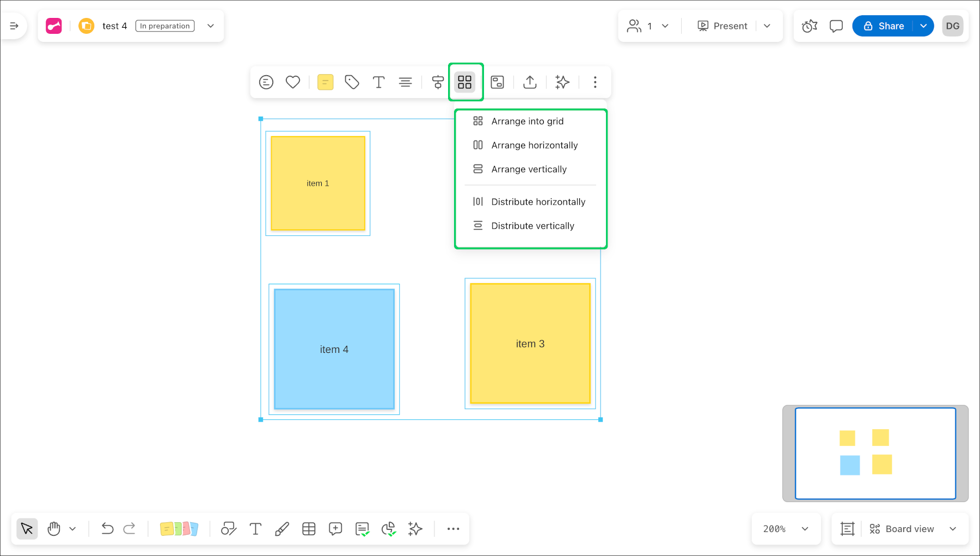980x556 pixels.
Task: Open the comments speech bubble icon
Action: point(836,26)
